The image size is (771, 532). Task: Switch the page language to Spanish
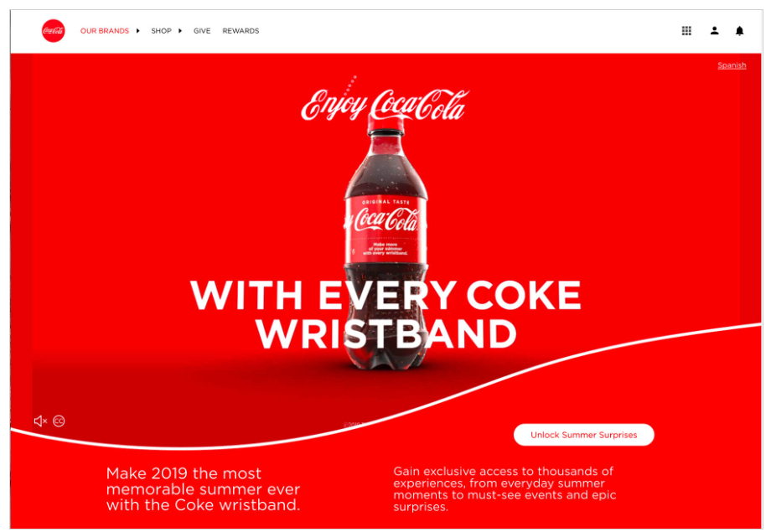click(x=732, y=65)
